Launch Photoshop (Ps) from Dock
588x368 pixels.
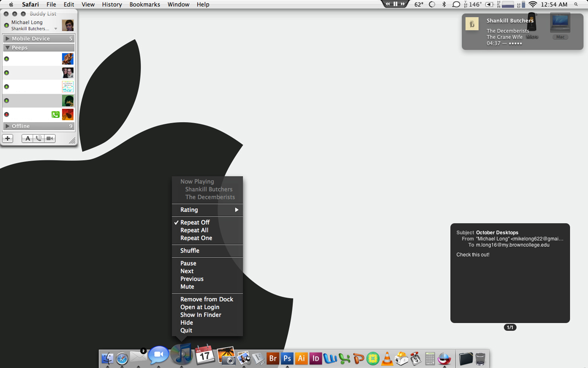tap(287, 358)
